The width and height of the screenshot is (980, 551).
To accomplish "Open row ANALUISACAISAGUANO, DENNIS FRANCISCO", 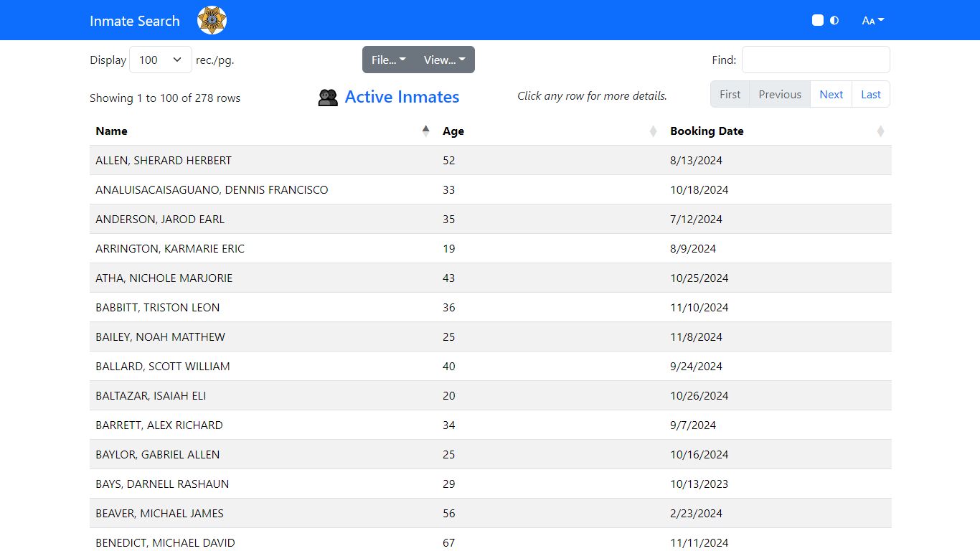I will point(491,189).
